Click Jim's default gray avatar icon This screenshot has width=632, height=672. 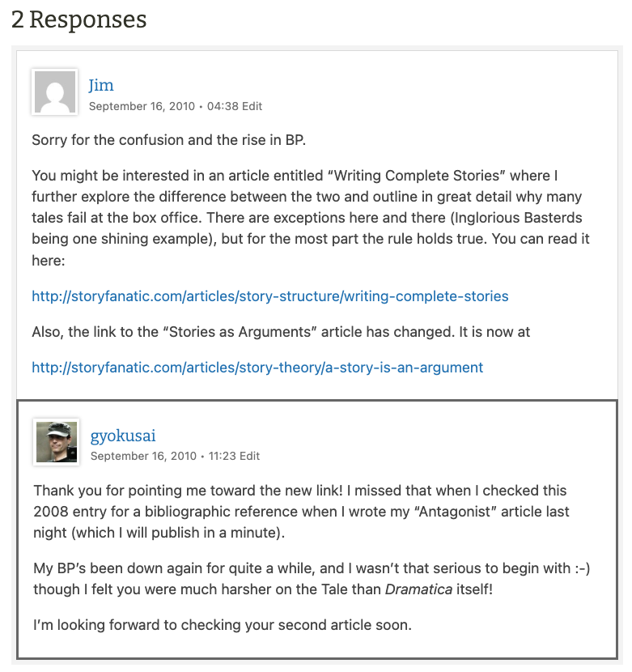(x=54, y=91)
